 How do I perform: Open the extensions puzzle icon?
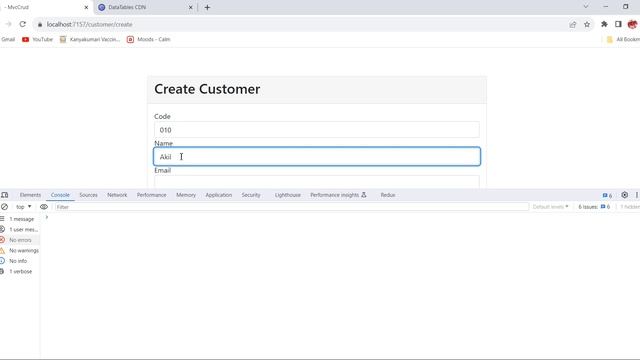point(604,24)
